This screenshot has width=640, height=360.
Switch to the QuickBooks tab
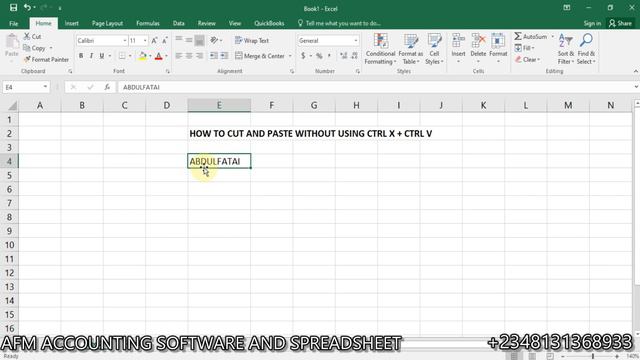coord(269,23)
